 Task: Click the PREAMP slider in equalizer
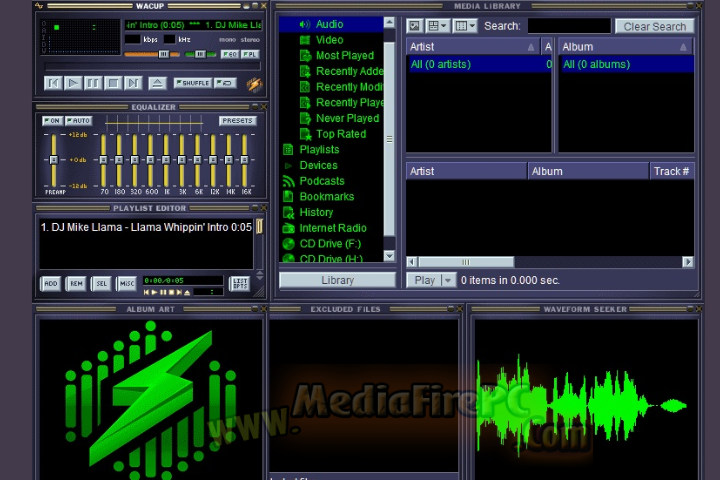point(54,160)
